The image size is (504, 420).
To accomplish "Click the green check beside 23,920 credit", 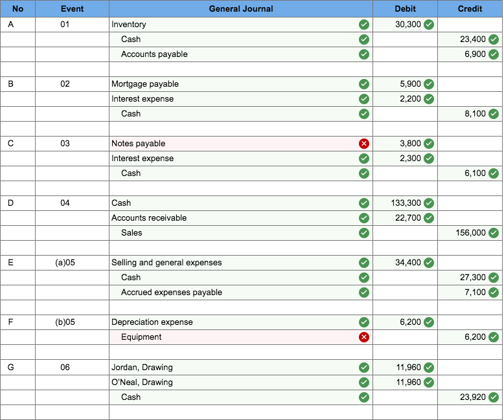I will 494,397.
